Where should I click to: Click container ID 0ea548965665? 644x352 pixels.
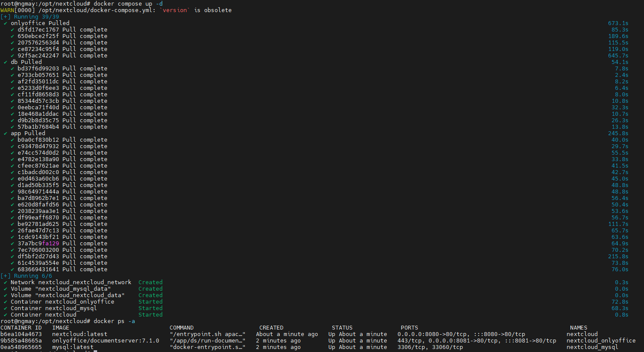point(21,347)
